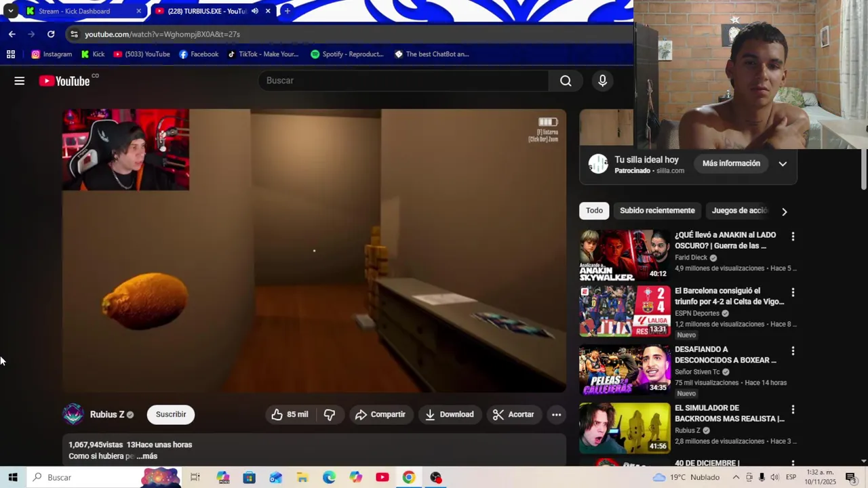The height and width of the screenshot is (488, 868).
Task: Open the ANAKIN Skywalker video thumbnail
Action: click(625, 255)
